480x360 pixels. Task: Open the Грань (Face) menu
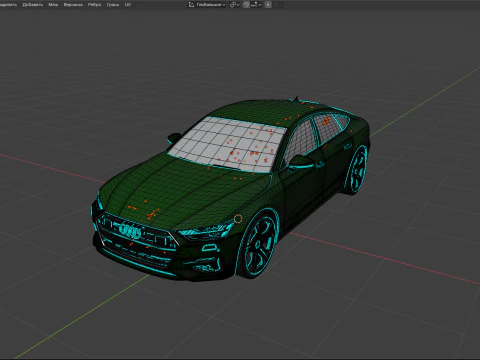[113, 5]
